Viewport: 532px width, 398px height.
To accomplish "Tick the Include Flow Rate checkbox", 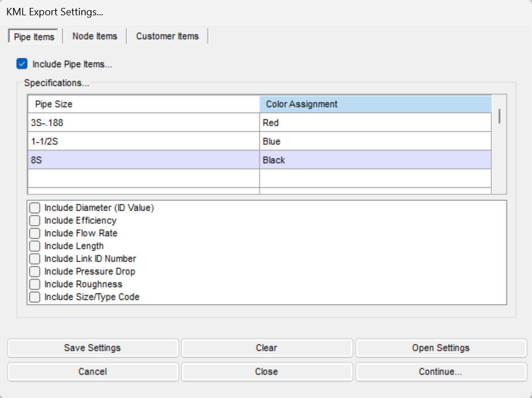I will click(x=35, y=233).
